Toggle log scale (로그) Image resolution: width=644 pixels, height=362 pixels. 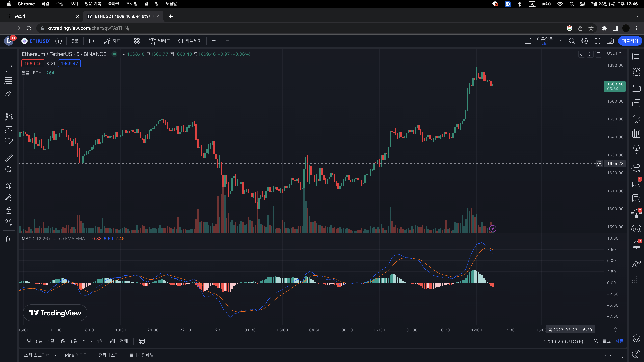point(606,341)
